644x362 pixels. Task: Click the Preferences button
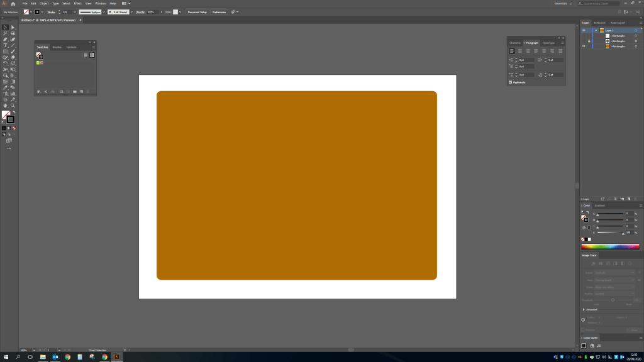pyautogui.click(x=218, y=12)
